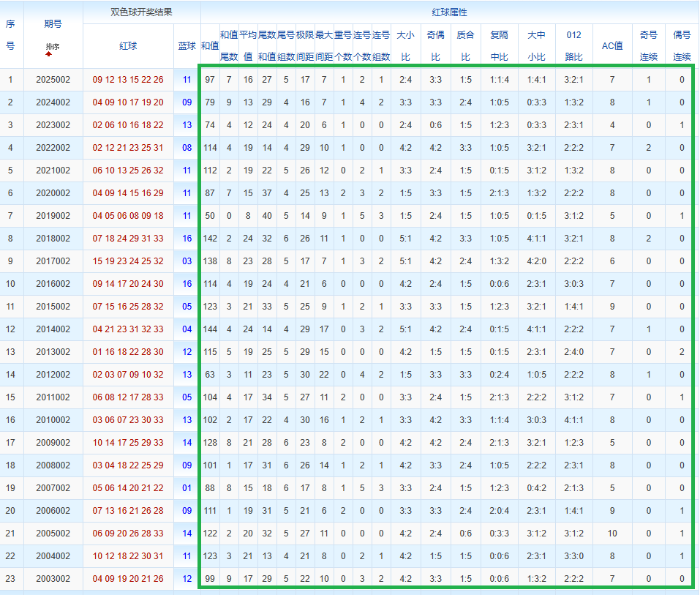Select the 奇偶比 column header
The height and width of the screenshot is (595, 700).
point(435,45)
